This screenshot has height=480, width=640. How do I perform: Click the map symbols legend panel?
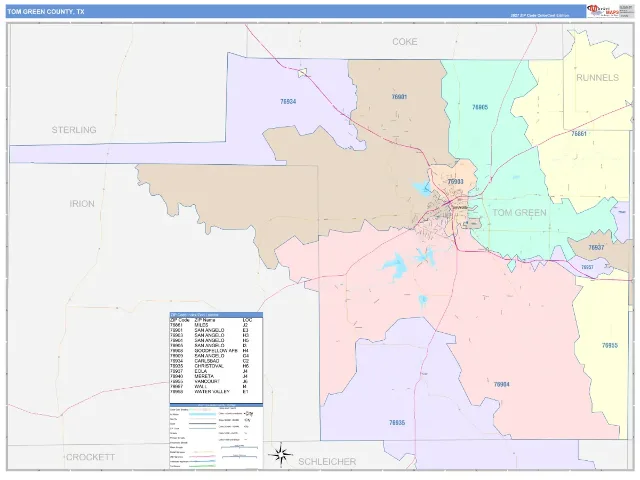point(216,436)
